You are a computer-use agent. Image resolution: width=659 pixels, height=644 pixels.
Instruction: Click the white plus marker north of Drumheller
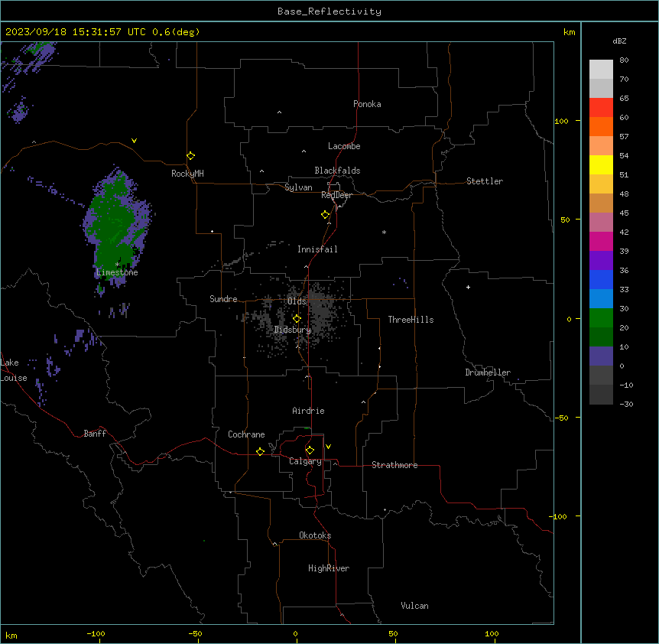click(x=468, y=287)
